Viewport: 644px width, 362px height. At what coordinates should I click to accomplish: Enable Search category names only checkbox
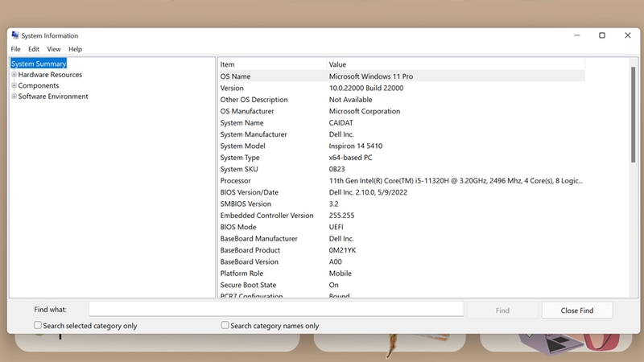pyautogui.click(x=225, y=325)
